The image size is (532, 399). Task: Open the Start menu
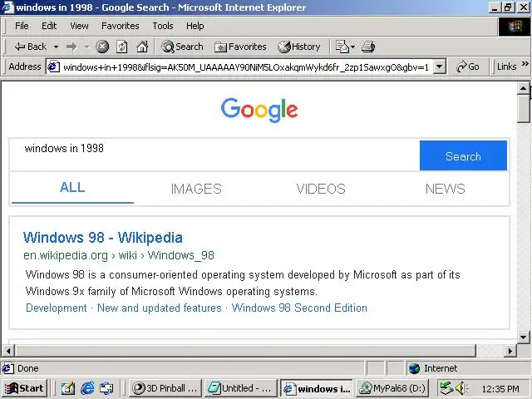24,388
